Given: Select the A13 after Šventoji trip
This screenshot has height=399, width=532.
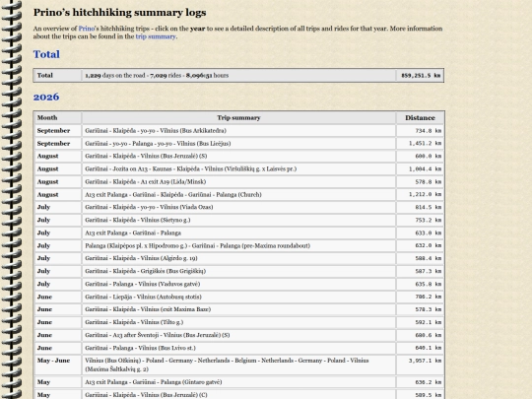Looking at the screenshot, I should [x=238, y=335].
